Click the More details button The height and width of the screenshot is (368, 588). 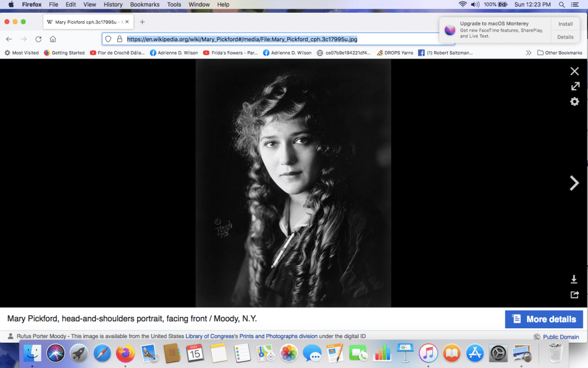[x=544, y=319]
